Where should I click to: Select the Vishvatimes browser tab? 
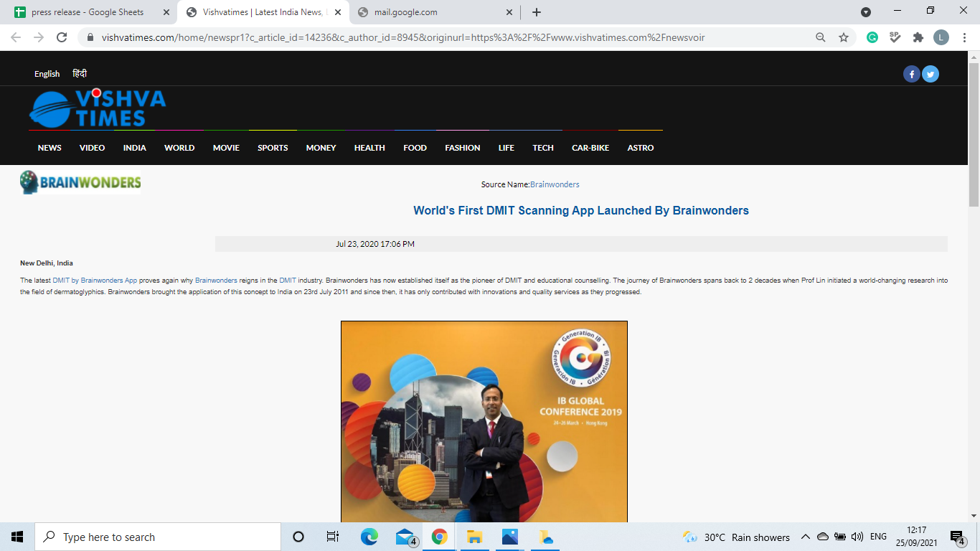point(263,12)
